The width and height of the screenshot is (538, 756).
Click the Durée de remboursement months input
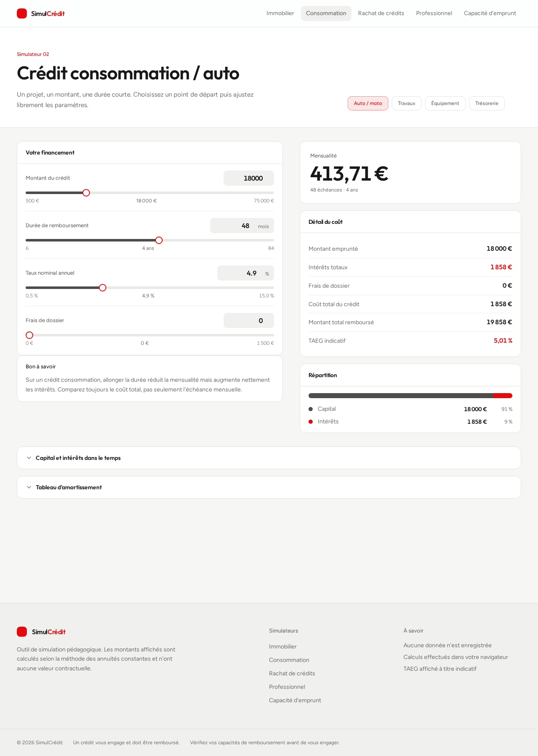click(242, 226)
